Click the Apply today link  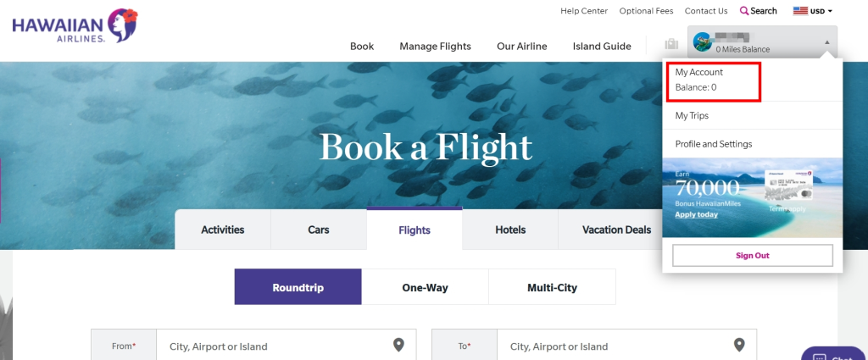coord(696,214)
